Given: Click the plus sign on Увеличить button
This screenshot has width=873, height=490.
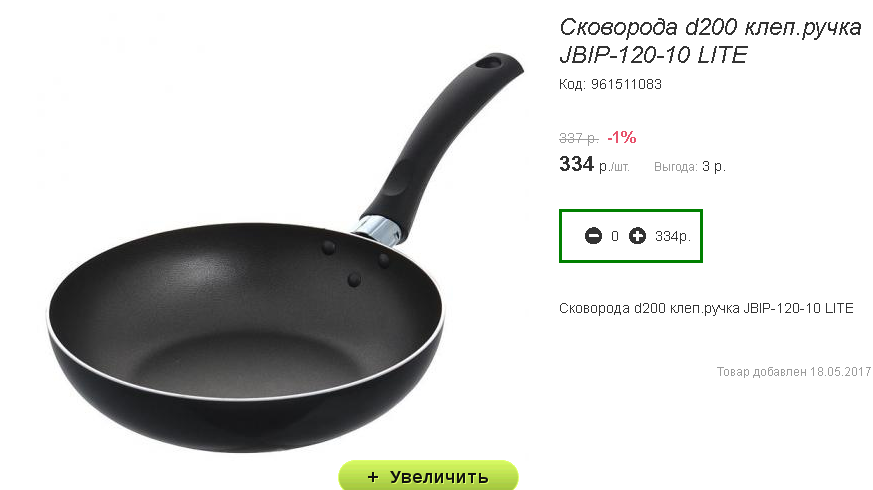Looking at the screenshot, I should coord(373,477).
